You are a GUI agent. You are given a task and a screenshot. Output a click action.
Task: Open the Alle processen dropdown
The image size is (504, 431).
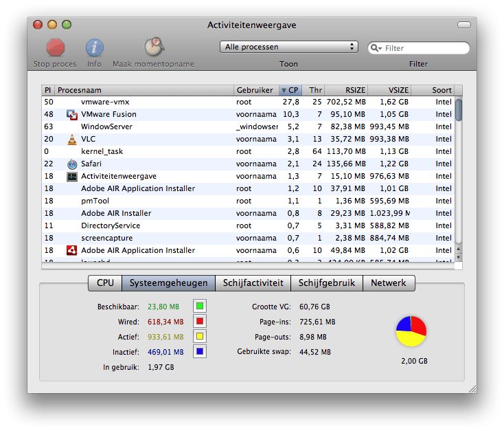pyautogui.click(x=288, y=47)
